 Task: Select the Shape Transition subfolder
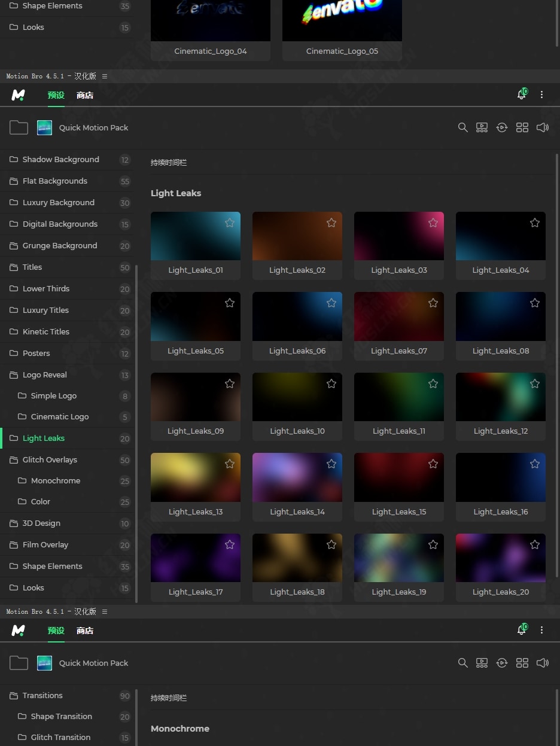point(61,717)
